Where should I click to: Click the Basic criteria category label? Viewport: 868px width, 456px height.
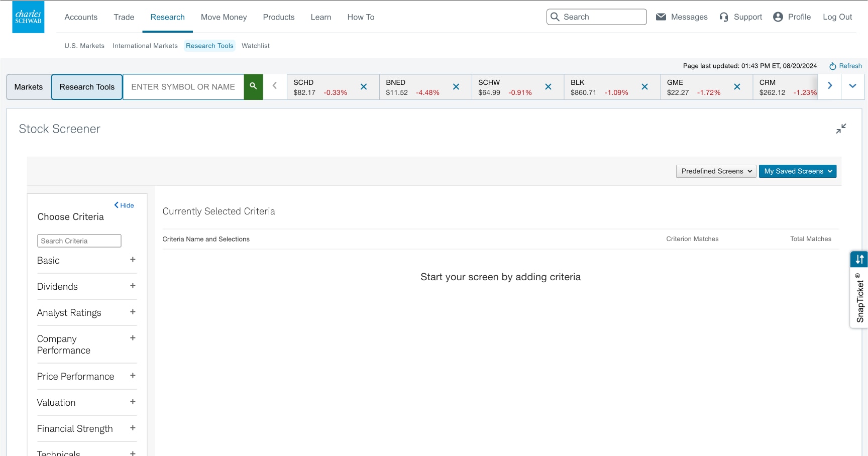coord(48,261)
